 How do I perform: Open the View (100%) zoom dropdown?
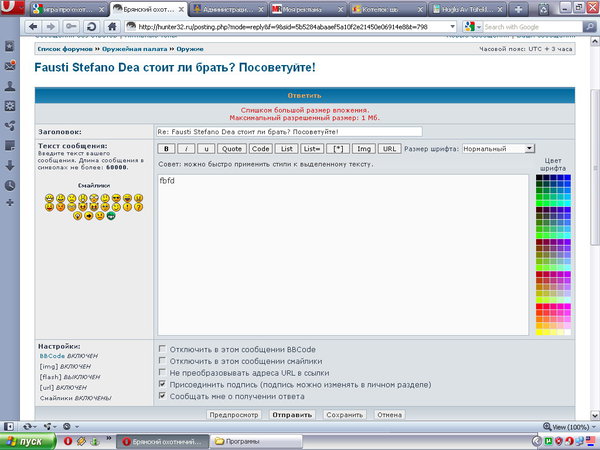[x=569, y=427]
